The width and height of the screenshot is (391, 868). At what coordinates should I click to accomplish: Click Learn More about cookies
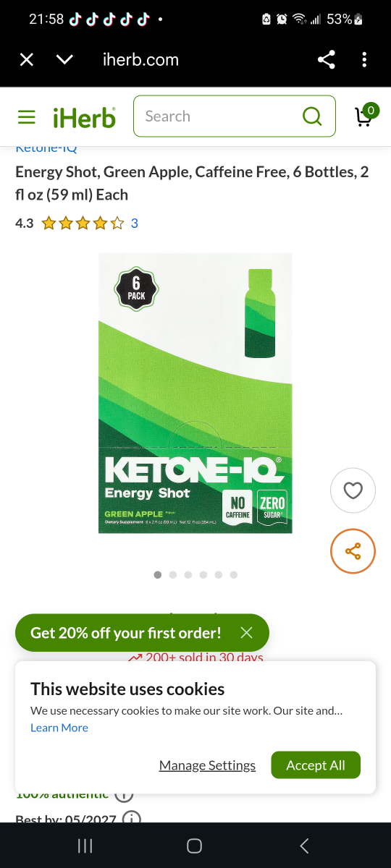(59, 728)
